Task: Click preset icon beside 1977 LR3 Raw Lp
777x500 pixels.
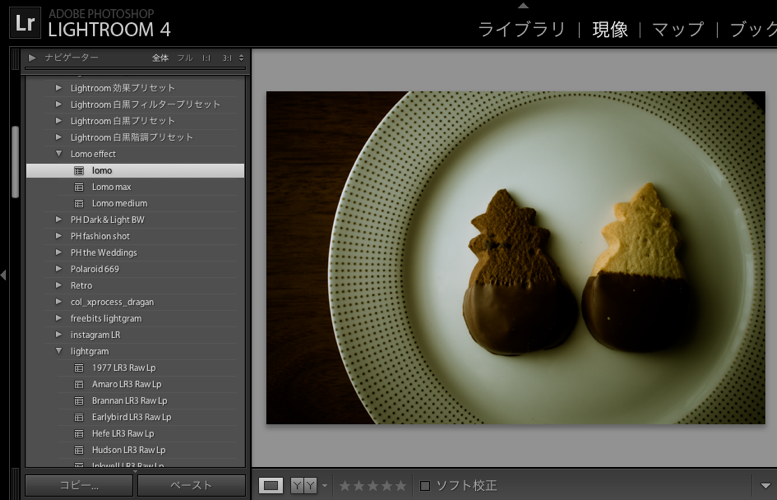Action: 79,368
